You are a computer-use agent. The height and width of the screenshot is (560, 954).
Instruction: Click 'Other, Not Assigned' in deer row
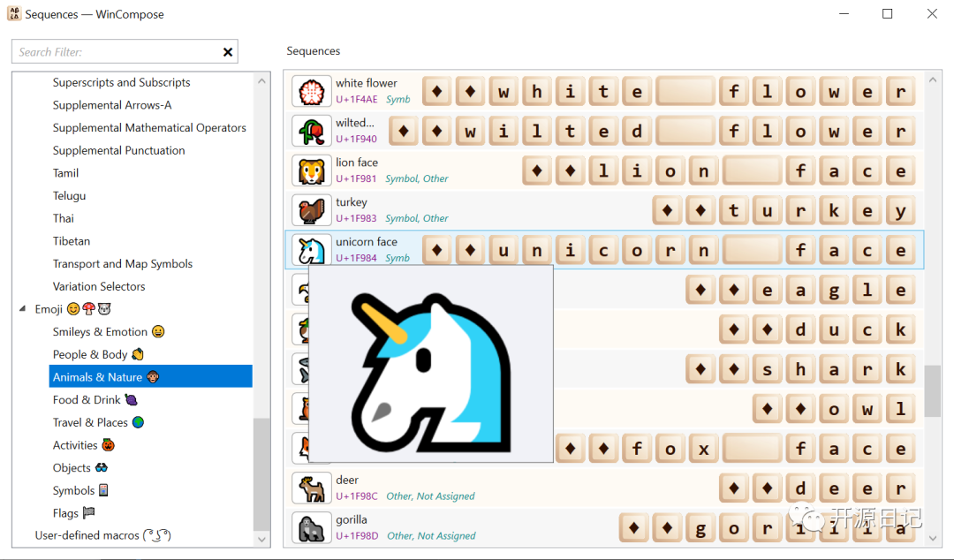(430, 496)
